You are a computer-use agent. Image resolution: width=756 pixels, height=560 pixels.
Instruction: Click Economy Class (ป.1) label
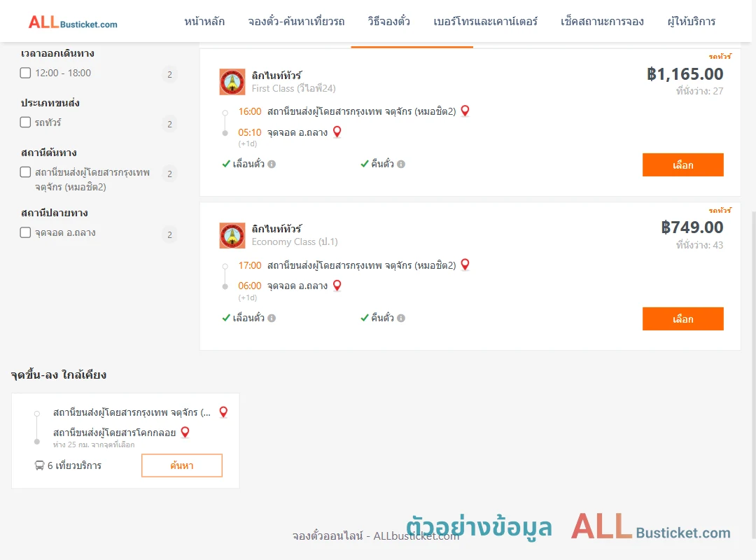pyautogui.click(x=295, y=241)
